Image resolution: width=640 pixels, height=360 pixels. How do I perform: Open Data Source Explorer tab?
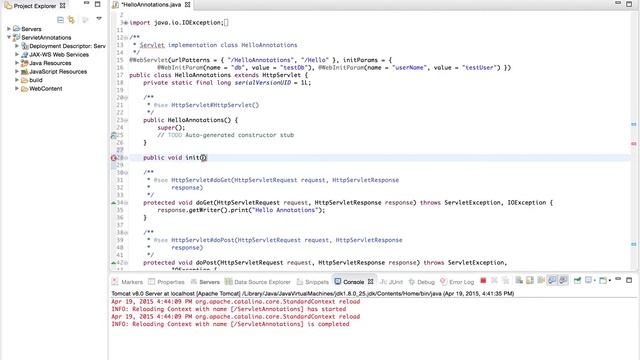[x=258, y=282]
